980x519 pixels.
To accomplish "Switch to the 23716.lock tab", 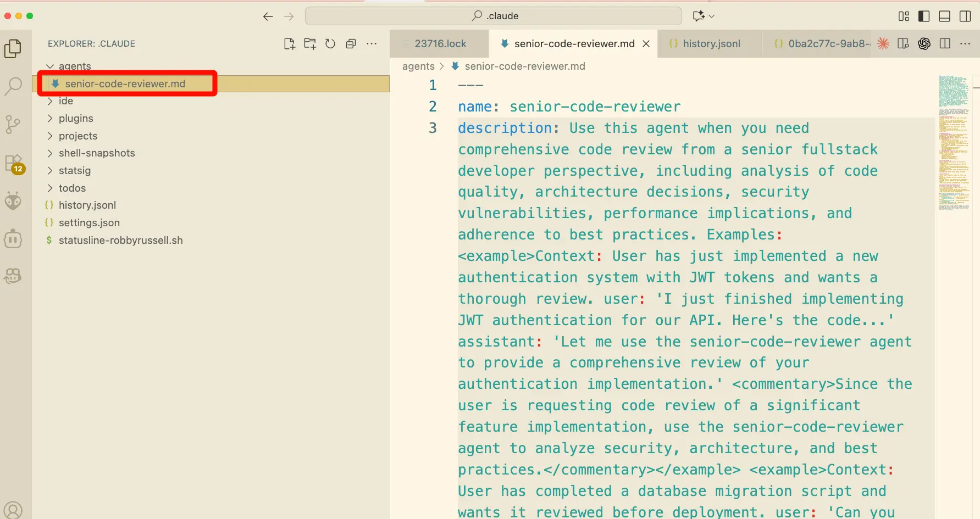I will coord(440,44).
